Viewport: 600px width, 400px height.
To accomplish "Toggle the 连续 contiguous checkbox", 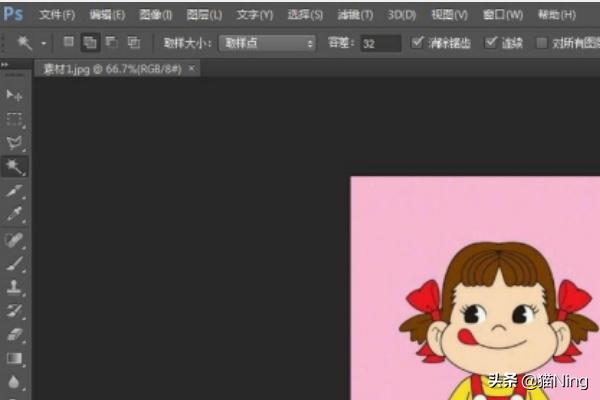I will click(x=491, y=43).
